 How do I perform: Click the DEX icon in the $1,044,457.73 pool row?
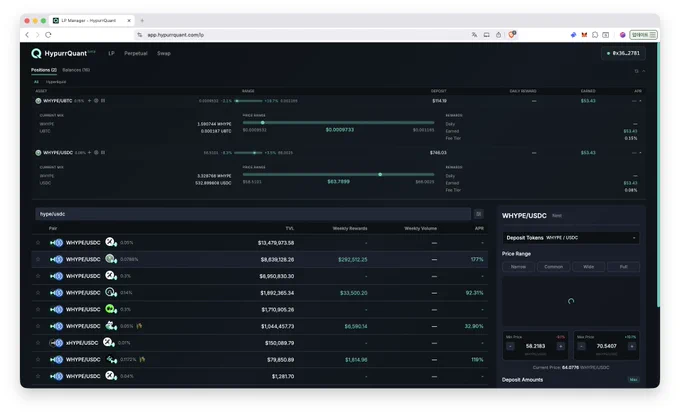pos(111,326)
